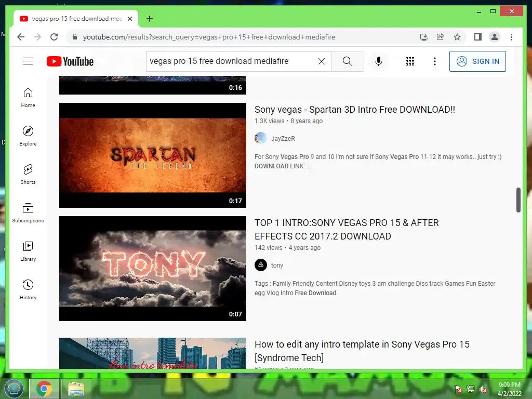Open YouTube settings three-dot menu
This screenshot has width=532, height=399.
click(435, 61)
